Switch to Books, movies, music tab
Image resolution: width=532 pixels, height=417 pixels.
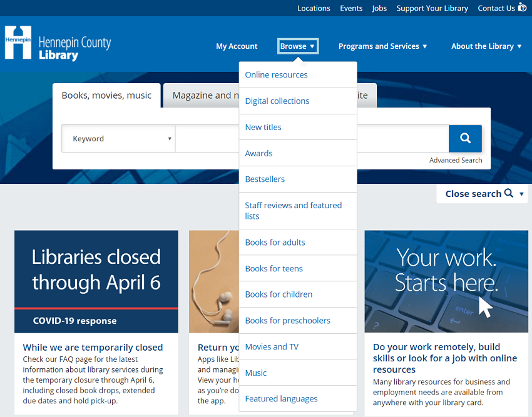106,95
